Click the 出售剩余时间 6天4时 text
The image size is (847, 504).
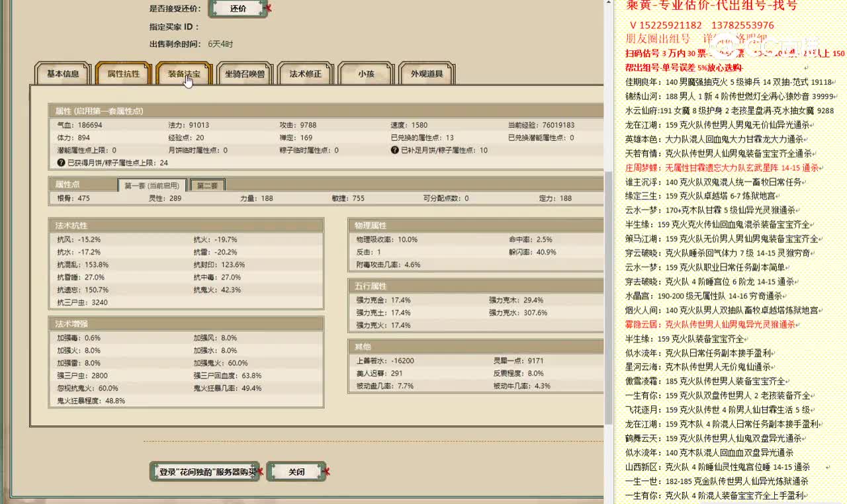pyautogui.click(x=191, y=44)
